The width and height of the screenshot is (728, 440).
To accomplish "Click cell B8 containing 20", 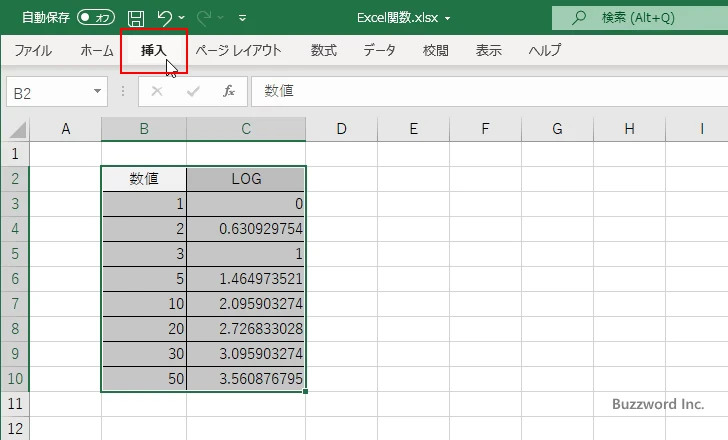I will pyautogui.click(x=144, y=329).
